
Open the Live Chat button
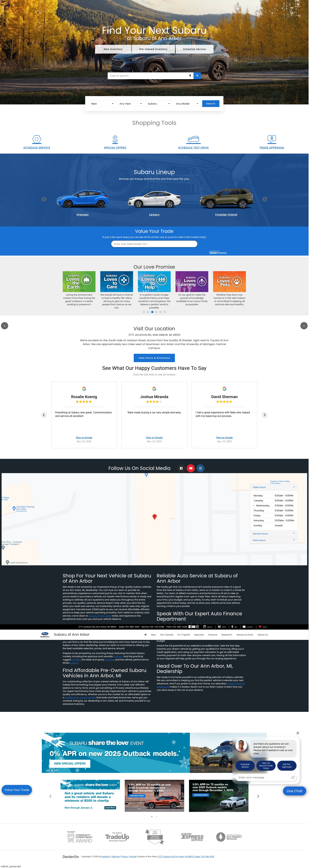294,791
